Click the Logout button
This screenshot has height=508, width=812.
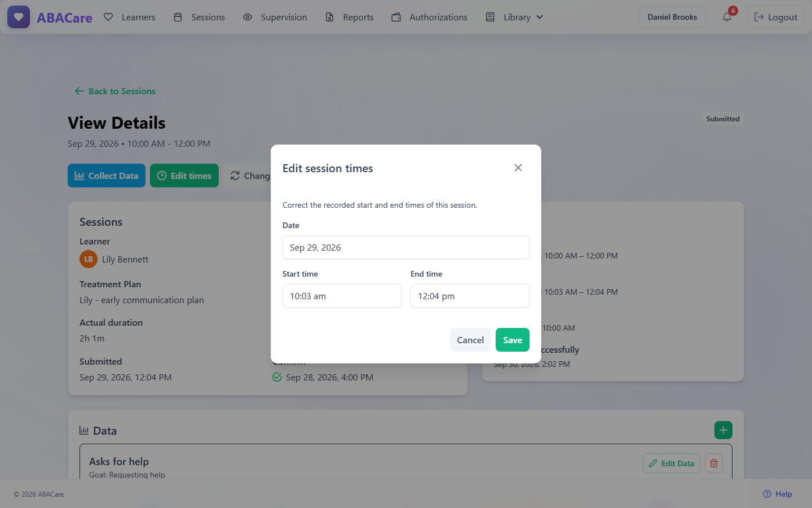776,17
